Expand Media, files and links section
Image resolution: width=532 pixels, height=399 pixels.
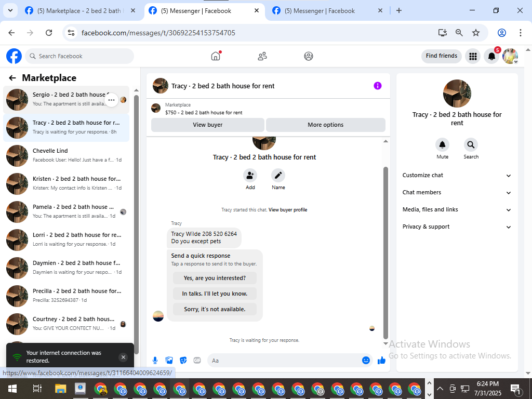click(457, 210)
